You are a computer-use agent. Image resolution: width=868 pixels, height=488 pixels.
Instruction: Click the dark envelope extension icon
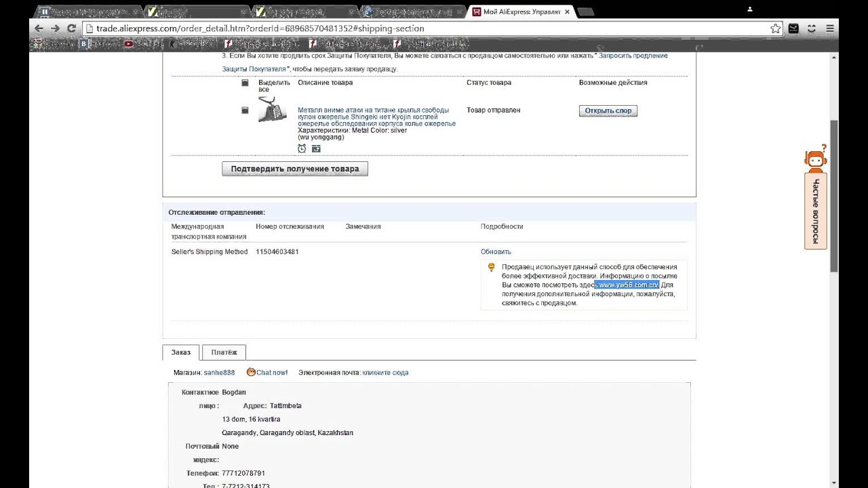[x=793, y=28]
